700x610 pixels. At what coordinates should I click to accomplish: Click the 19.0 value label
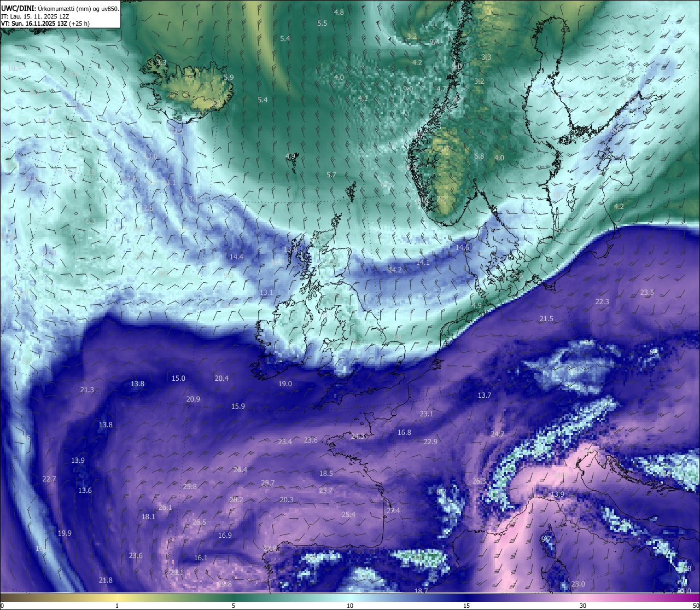285,384
